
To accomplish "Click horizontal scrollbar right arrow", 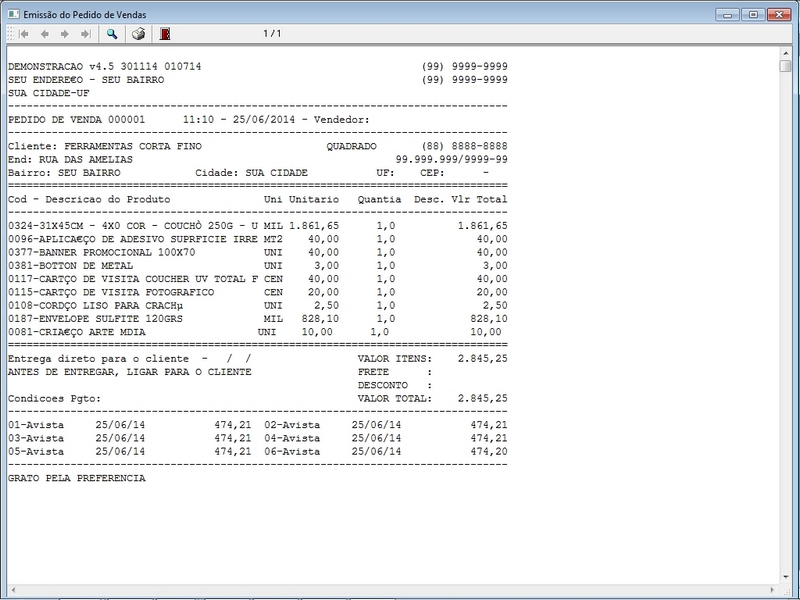I will pos(773,590).
